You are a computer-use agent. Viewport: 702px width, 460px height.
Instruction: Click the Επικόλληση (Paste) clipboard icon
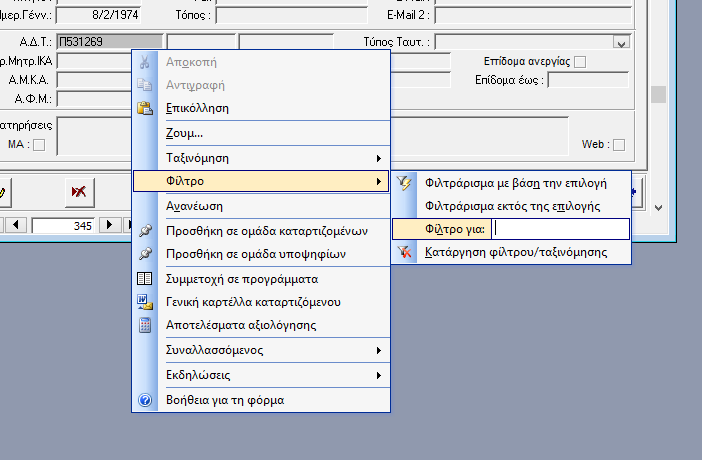(x=145, y=107)
